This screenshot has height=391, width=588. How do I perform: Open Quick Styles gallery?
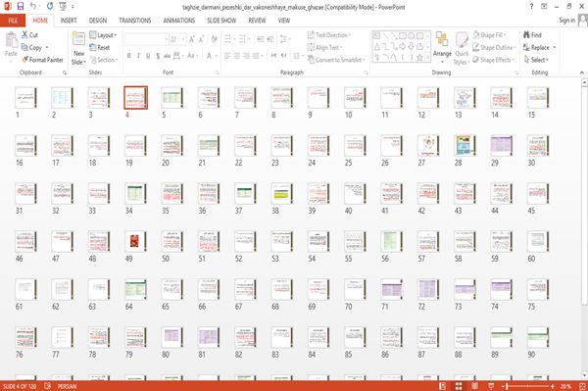(462, 49)
